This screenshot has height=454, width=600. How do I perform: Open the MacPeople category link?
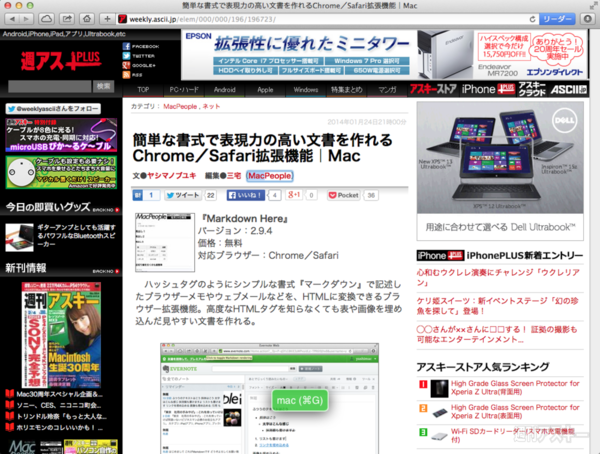[x=180, y=106]
